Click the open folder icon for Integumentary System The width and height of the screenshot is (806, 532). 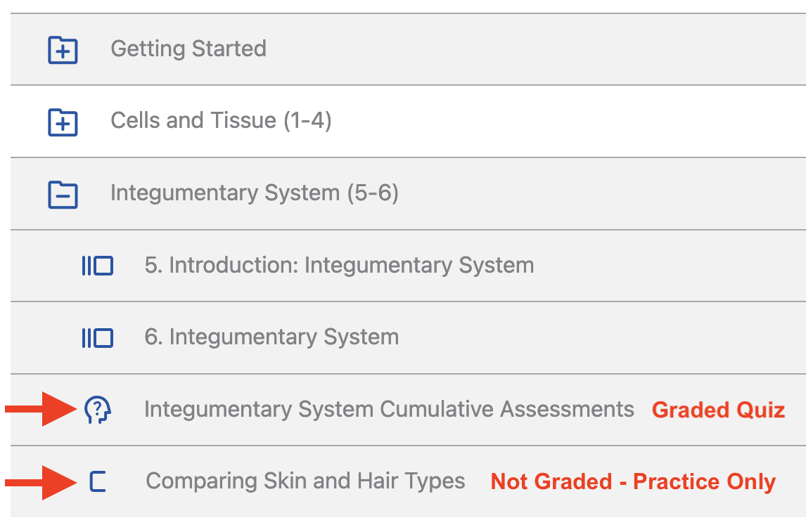[x=63, y=193]
